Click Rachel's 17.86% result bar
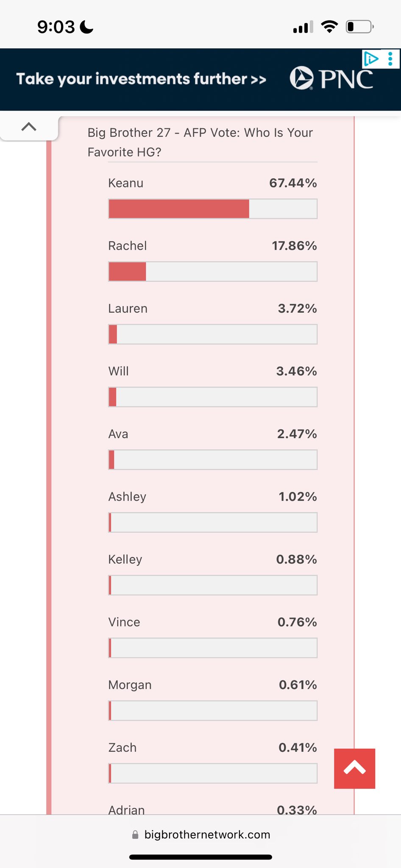The image size is (401, 868). [x=213, y=272]
